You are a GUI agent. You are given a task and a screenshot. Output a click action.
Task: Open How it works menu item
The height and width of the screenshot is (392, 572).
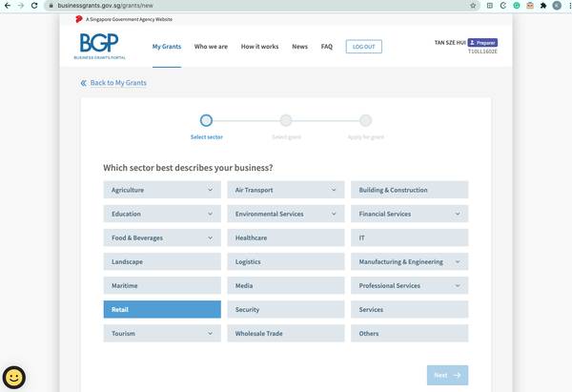point(259,47)
